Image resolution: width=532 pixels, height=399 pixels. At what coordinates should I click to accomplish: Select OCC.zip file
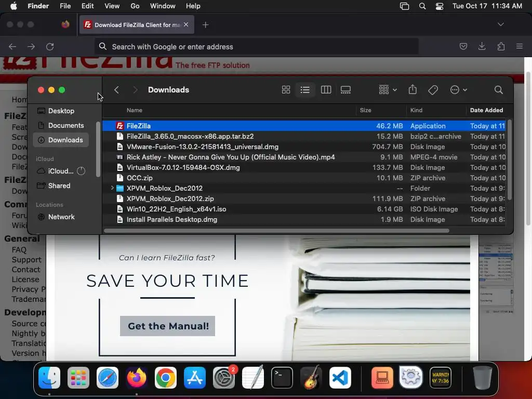pos(303,178)
